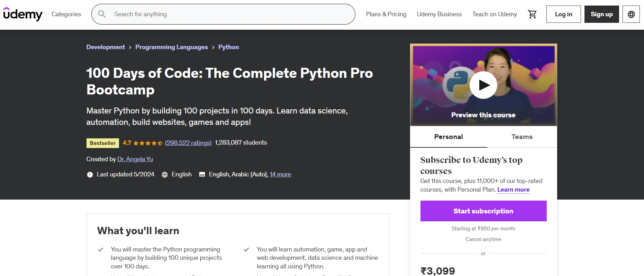Click the ₹3,099 price

pos(438,271)
